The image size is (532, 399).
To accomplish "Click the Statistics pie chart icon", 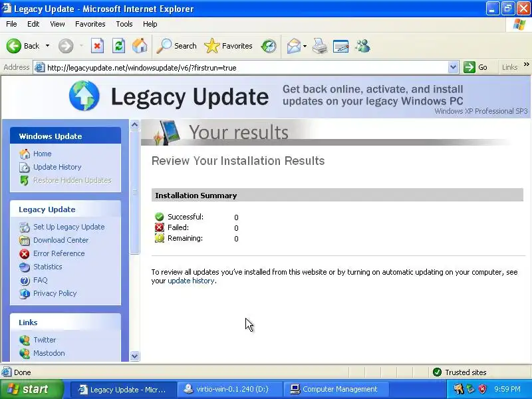I will [25, 267].
